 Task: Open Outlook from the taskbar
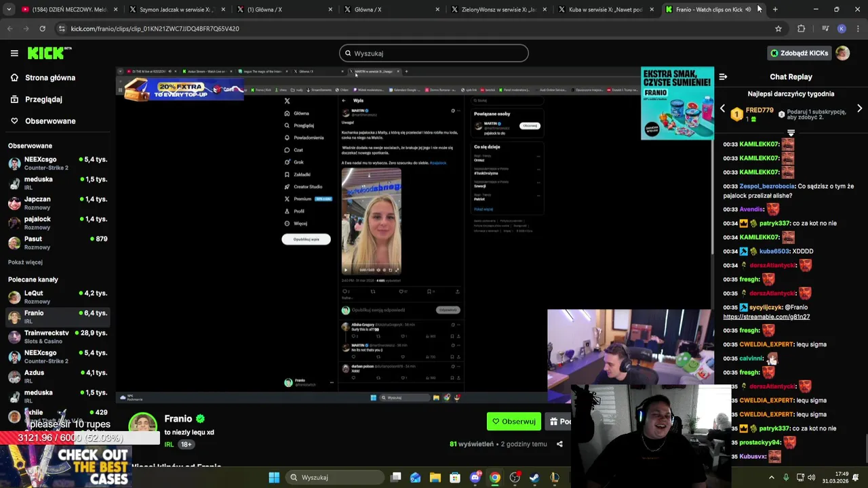click(415, 477)
